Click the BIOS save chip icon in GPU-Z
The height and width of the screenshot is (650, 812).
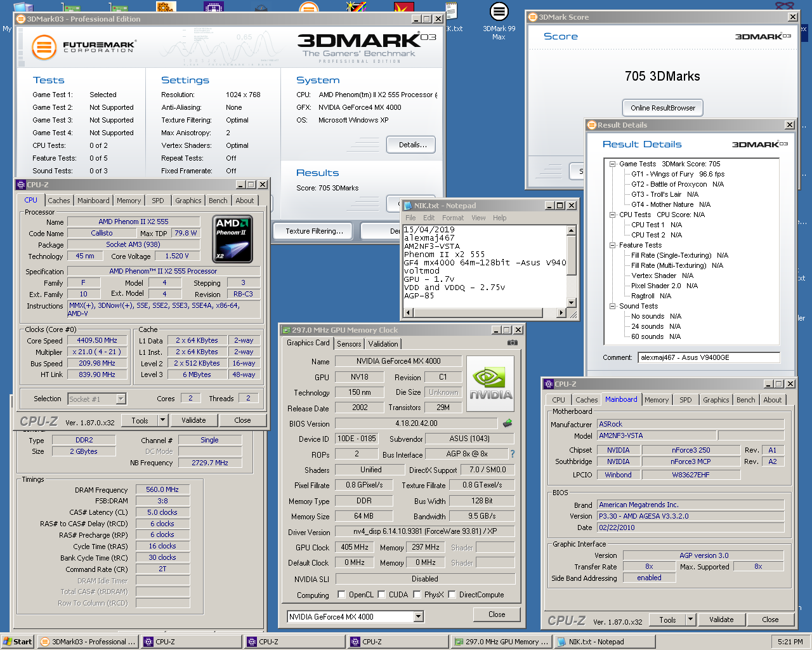(507, 423)
